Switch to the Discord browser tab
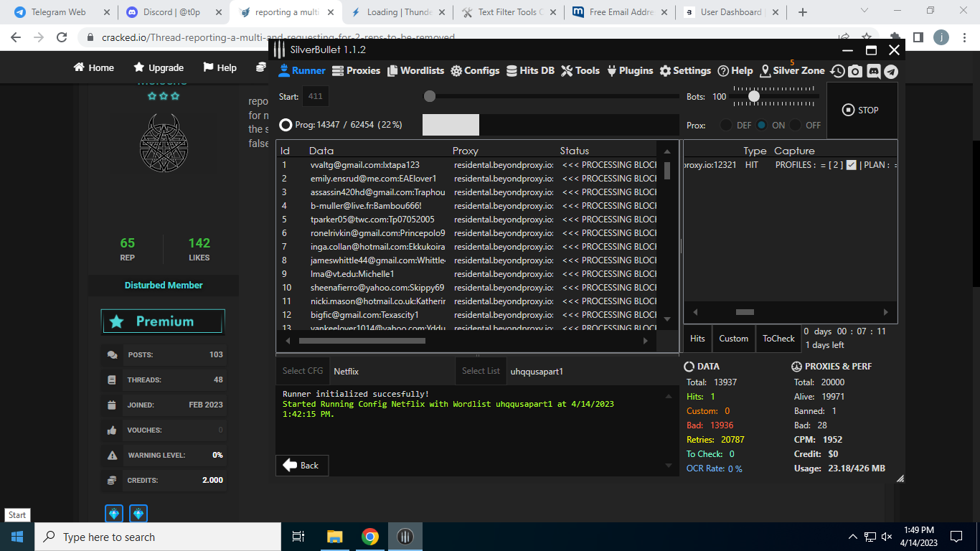Screen dimensions: 980x551 [172, 12]
